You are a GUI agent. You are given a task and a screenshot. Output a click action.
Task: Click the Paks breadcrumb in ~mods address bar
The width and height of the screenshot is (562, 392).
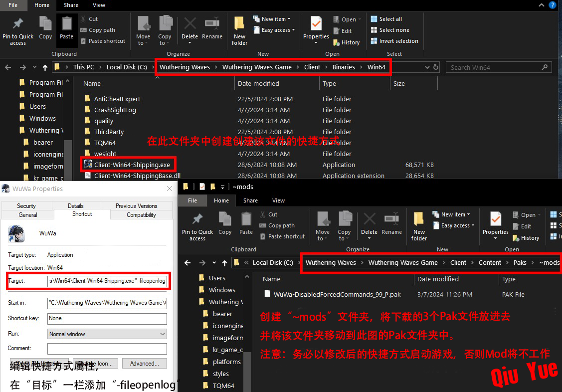click(520, 263)
